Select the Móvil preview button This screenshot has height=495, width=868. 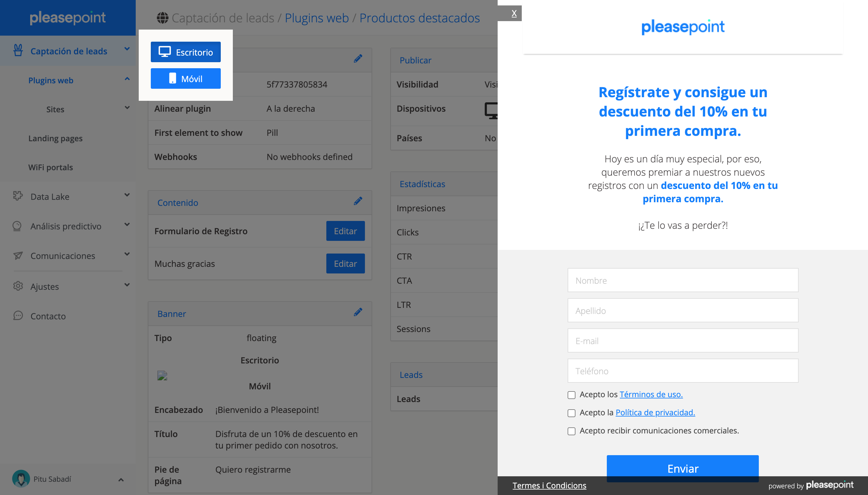click(185, 78)
